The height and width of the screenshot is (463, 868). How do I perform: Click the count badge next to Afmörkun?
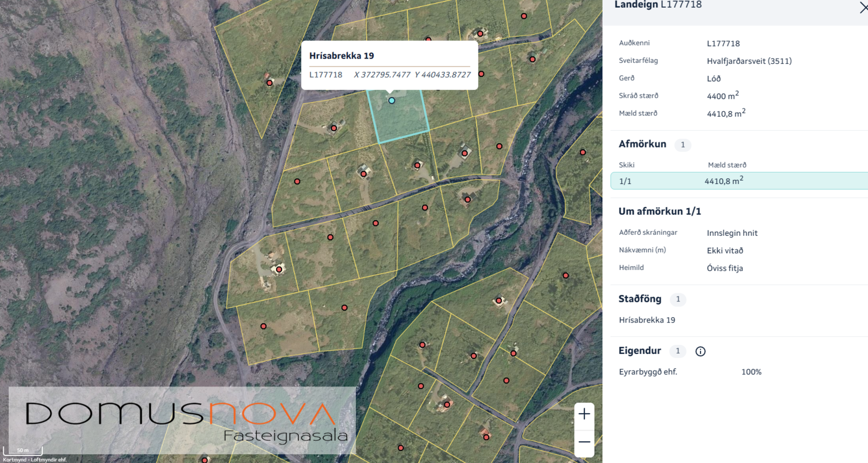pos(682,145)
